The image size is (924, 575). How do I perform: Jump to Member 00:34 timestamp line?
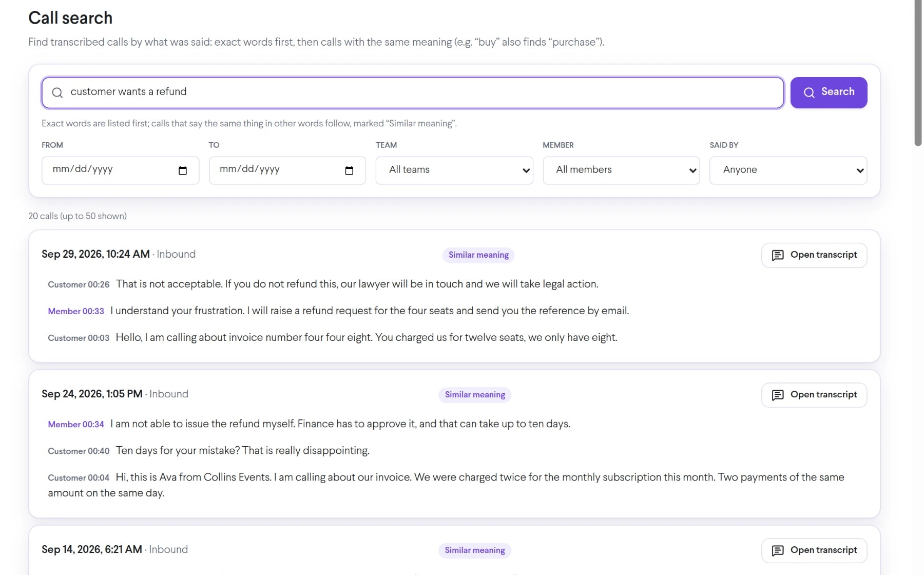[76, 424]
